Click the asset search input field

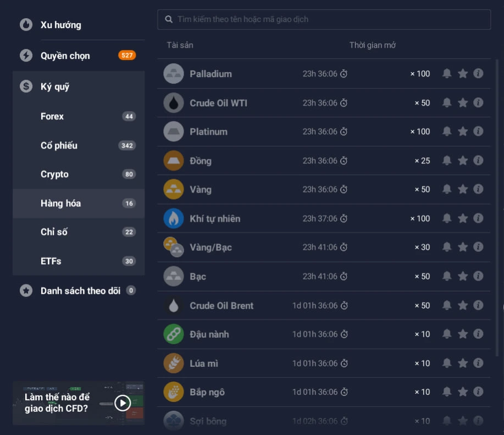(324, 20)
